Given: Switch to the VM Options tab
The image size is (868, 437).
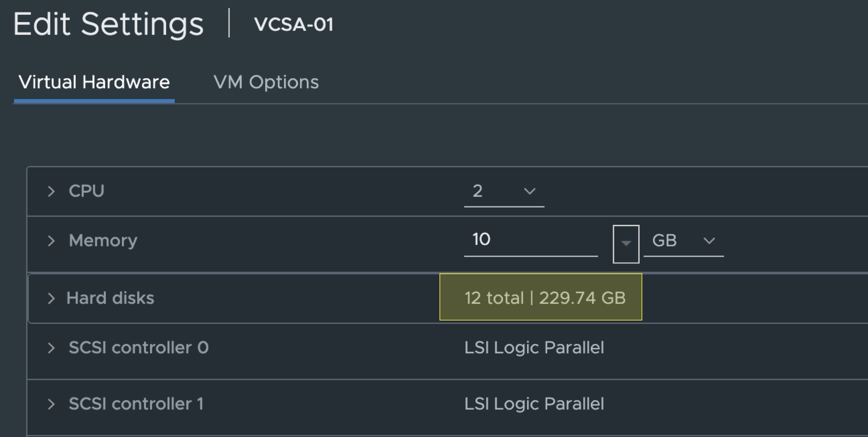Looking at the screenshot, I should (x=266, y=82).
